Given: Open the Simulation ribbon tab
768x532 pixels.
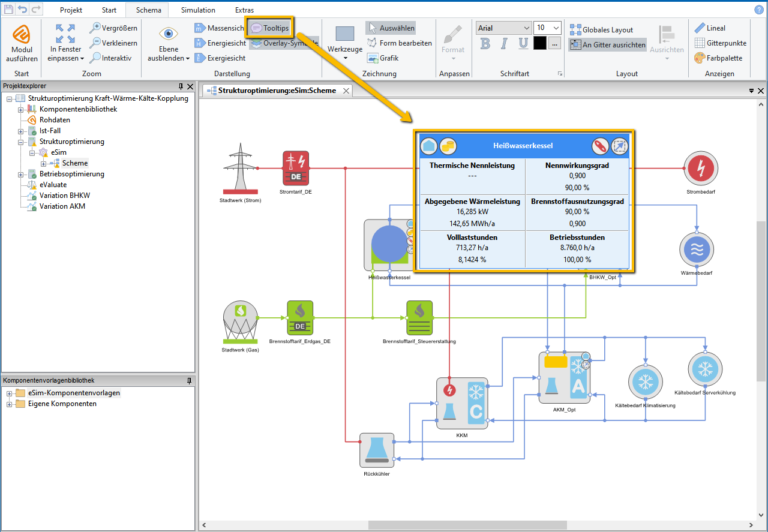Looking at the screenshot, I should (x=199, y=10).
